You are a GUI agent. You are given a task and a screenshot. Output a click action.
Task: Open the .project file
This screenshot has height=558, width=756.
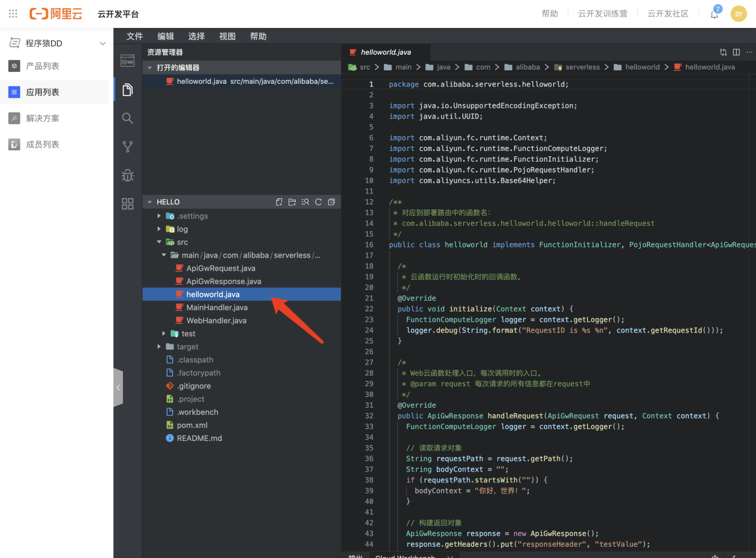tap(242, 399)
